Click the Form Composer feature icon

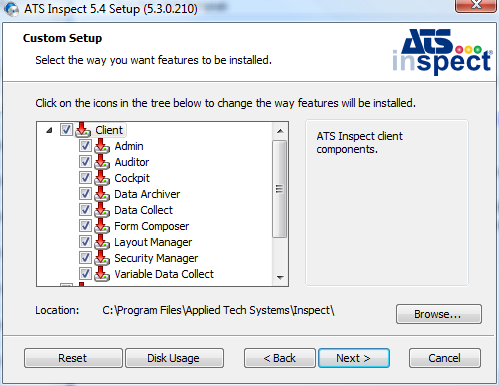pos(102,226)
